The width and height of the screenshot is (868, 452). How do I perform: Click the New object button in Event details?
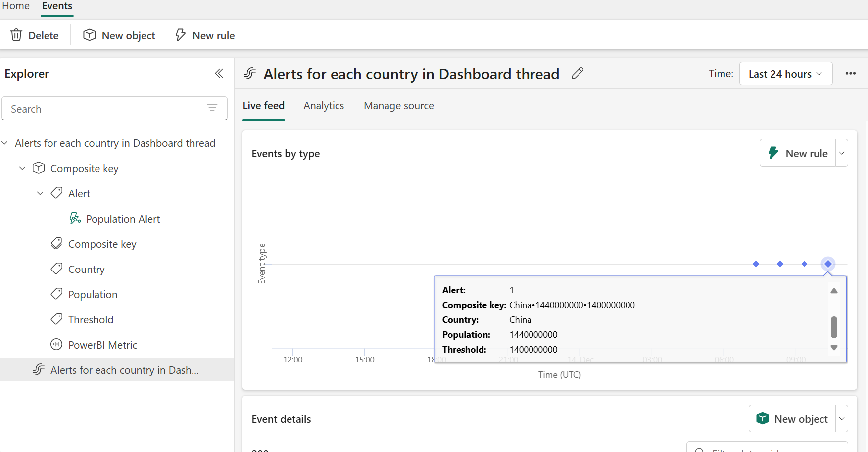(792, 419)
